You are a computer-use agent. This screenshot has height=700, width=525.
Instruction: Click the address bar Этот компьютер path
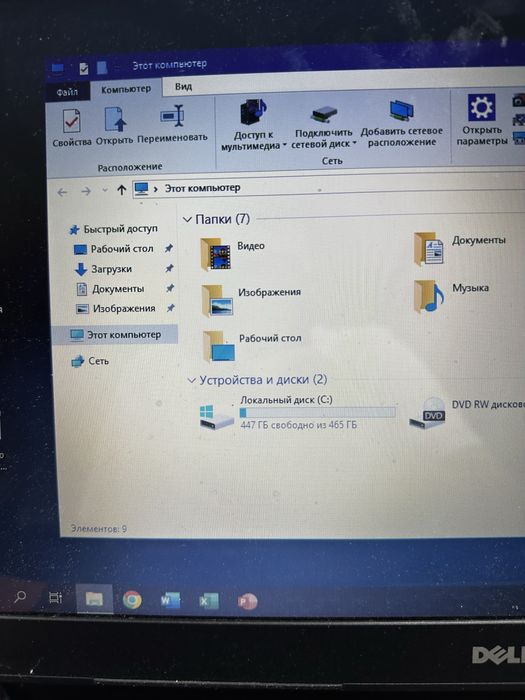click(202, 188)
